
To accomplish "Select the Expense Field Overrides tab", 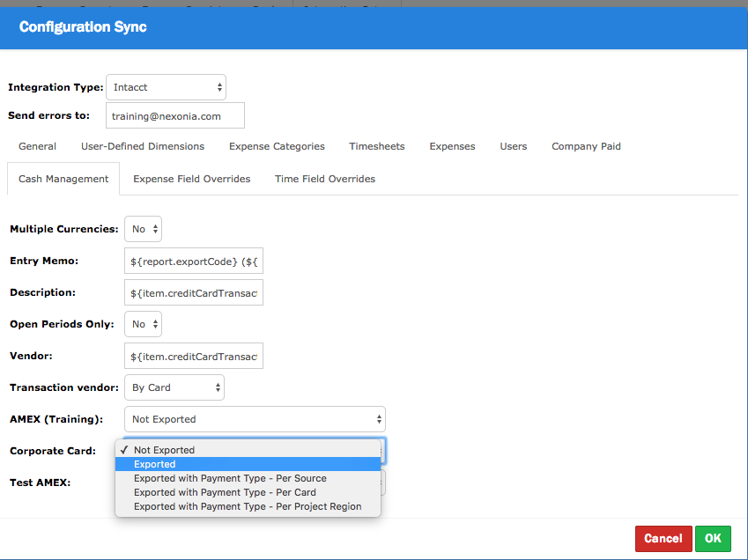I will [192, 179].
